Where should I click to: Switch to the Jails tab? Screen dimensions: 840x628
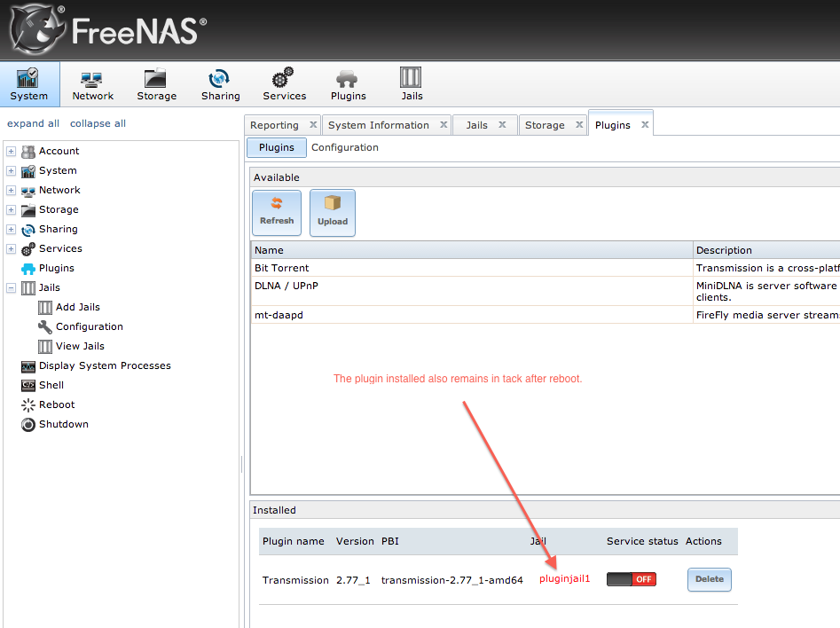(477, 125)
